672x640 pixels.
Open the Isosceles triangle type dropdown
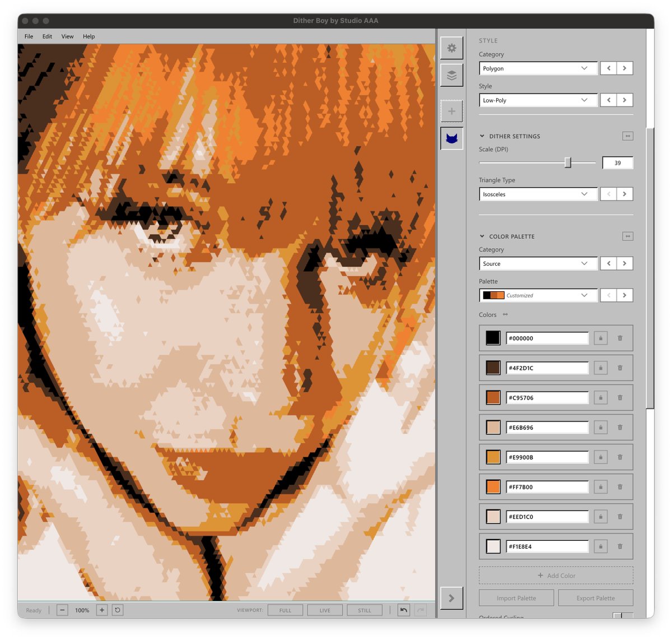538,194
